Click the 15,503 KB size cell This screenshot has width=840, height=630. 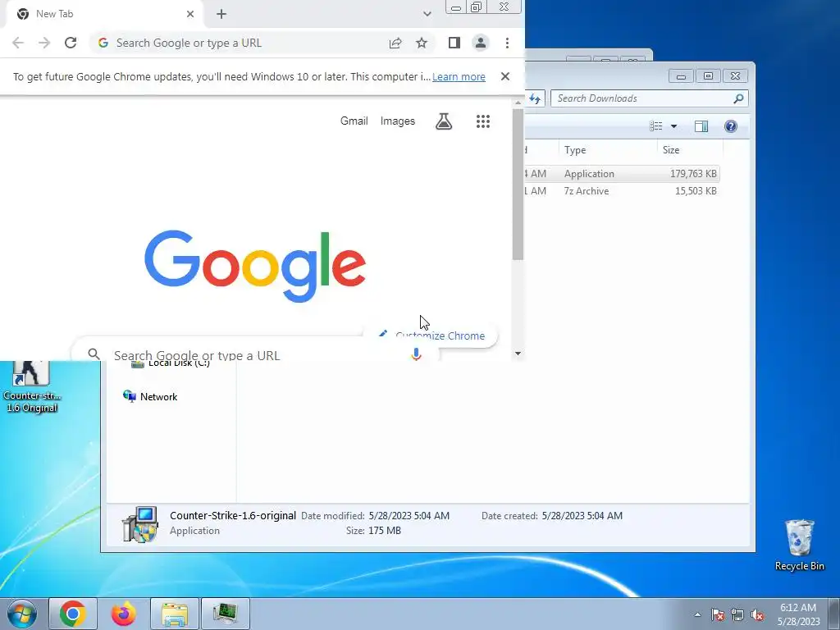point(696,190)
